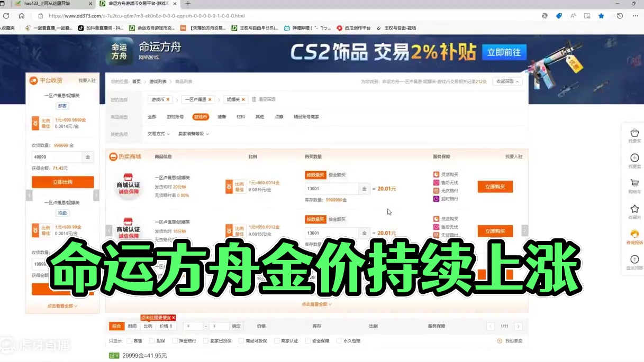Check the 安全保障 filter option

pyautogui.click(x=307, y=340)
